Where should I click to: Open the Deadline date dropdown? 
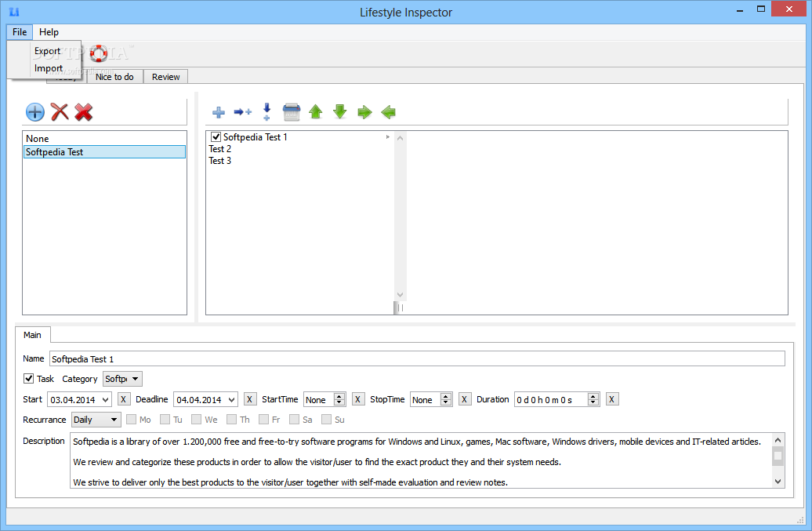click(231, 399)
